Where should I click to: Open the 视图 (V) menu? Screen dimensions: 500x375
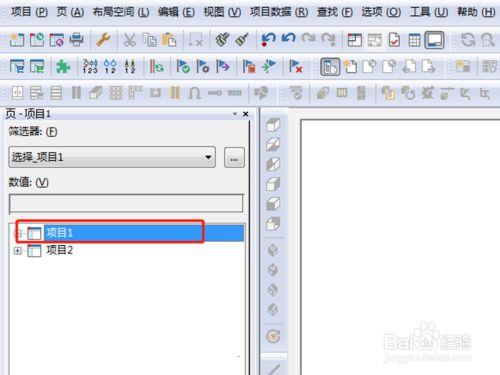[x=222, y=12]
